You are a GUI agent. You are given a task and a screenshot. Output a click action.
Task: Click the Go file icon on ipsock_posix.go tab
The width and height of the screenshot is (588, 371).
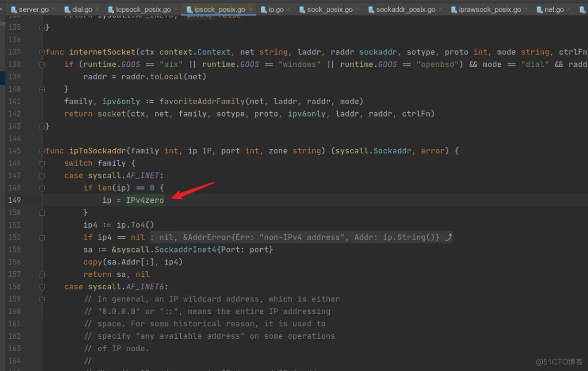point(189,10)
